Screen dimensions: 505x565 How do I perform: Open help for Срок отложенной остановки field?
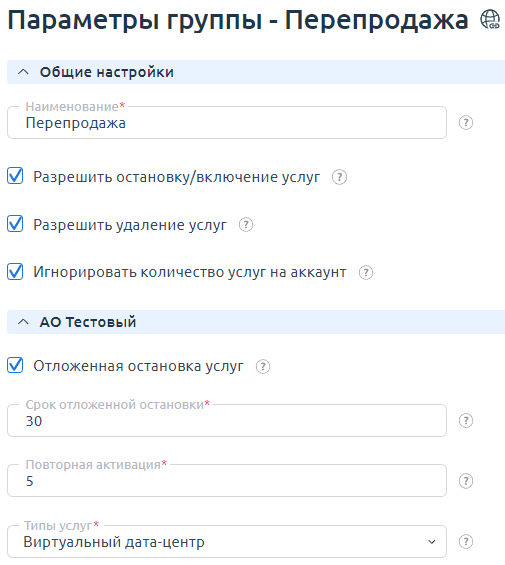(x=466, y=421)
